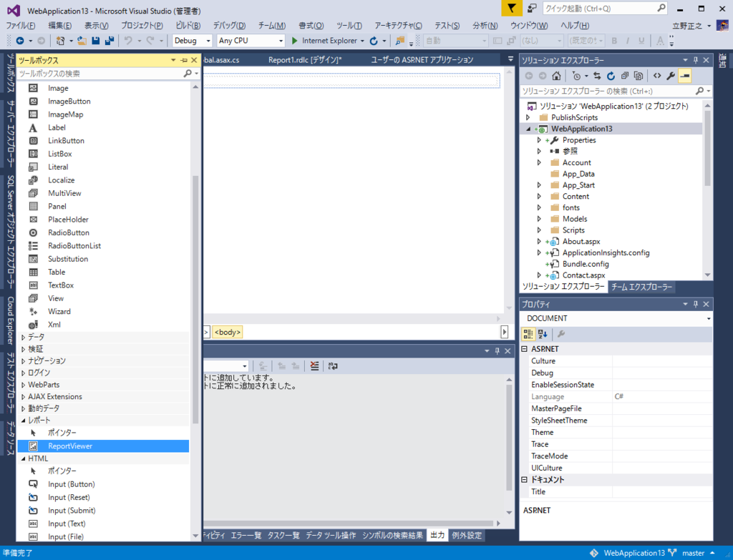Click the user account name 立野正之
Screen dimensions: 733x560
[687, 26]
